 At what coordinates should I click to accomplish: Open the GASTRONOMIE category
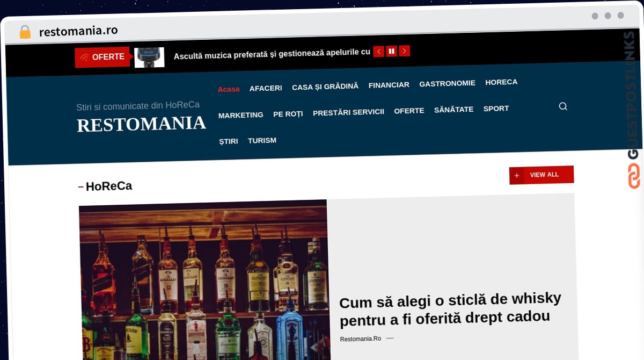pyautogui.click(x=447, y=83)
